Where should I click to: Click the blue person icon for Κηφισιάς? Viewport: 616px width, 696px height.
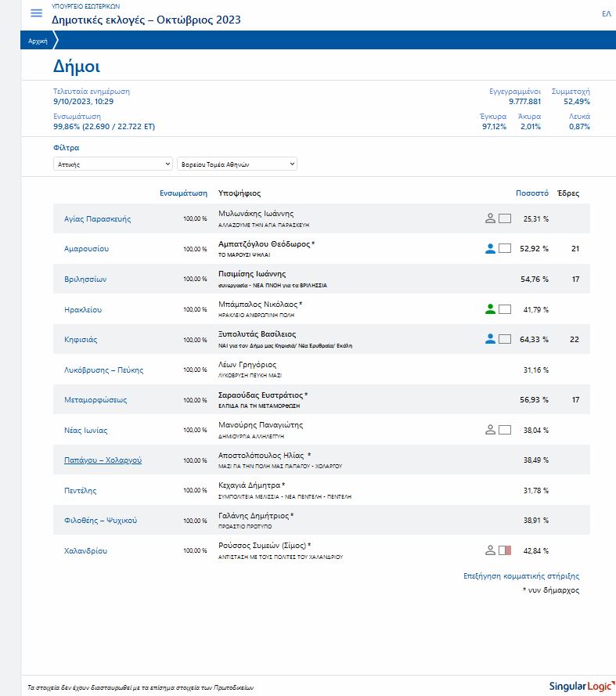pyautogui.click(x=490, y=339)
